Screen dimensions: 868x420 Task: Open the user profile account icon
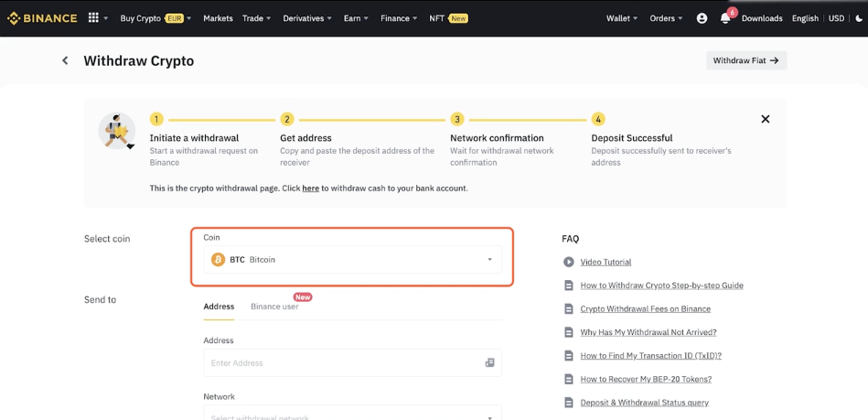click(702, 18)
